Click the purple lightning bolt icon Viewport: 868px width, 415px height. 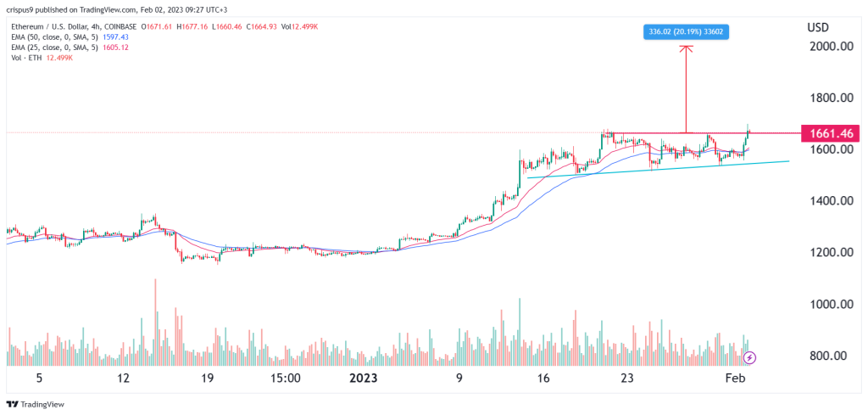(x=748, y=357)
